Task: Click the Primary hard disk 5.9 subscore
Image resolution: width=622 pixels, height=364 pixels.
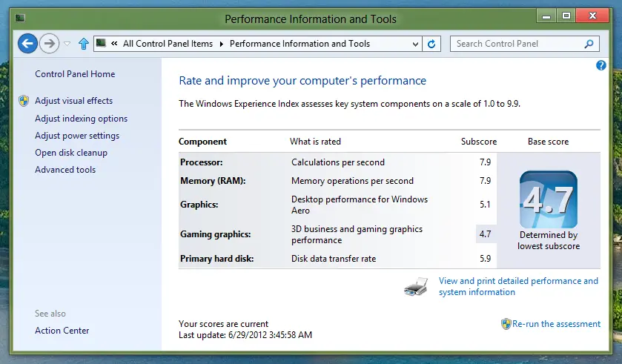Action: click(x=485, y=259)
